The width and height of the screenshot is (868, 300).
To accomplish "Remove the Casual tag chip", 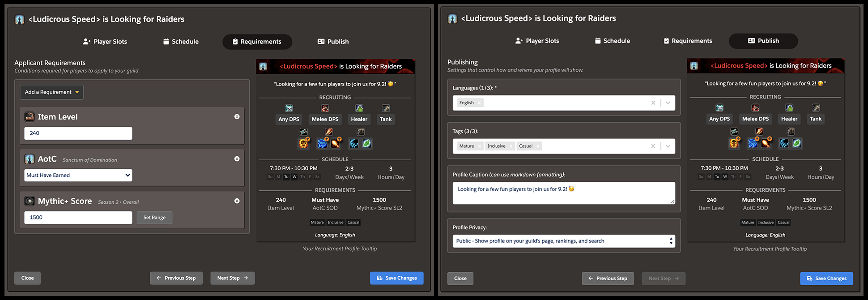I will point(538,146).
